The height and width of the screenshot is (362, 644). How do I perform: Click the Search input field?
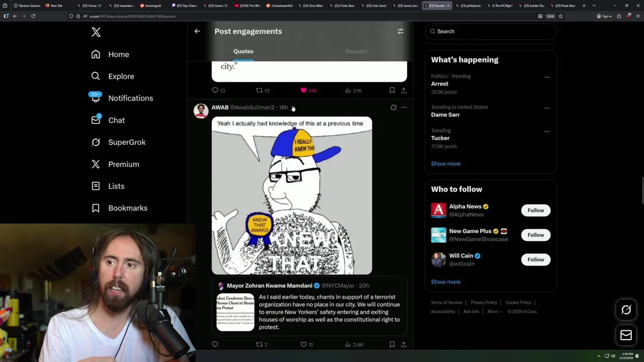tap(491, 31)
